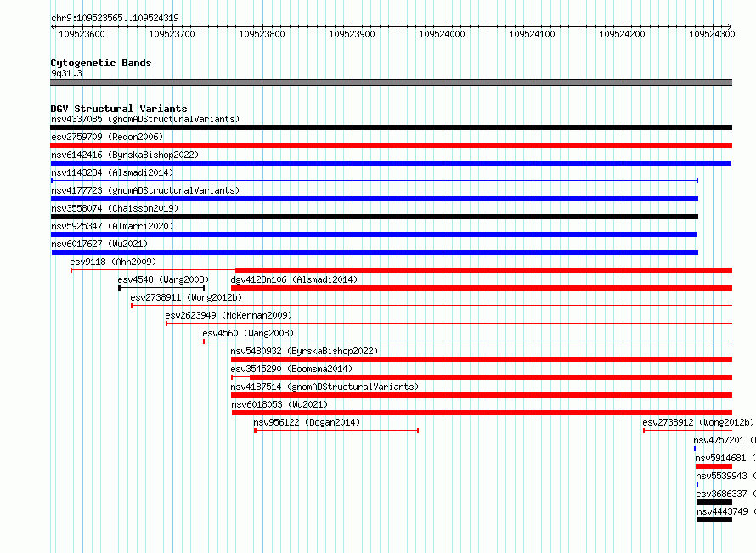Click the red esv2759709 variant bar

pos(391,145)
